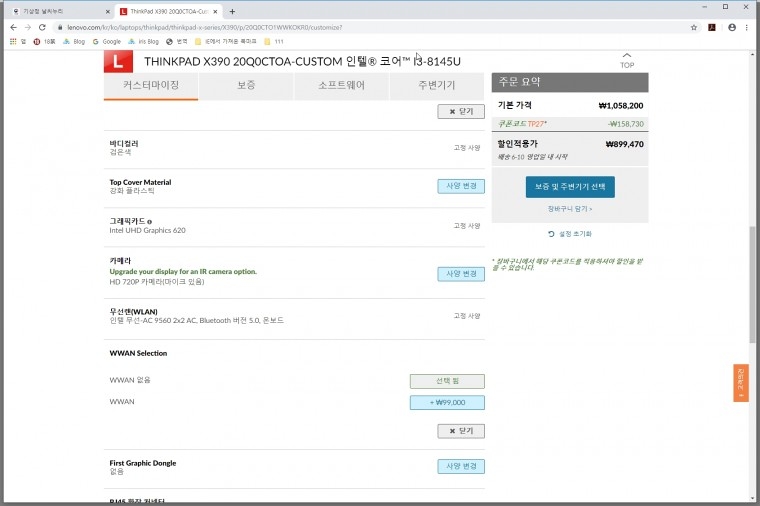Image resolution: width=760 pixels, height=506 pixels.
Task: Switch to the 기상청 날씨누리 browser tab
Action: pyautogui.click(x=59, y=11)
